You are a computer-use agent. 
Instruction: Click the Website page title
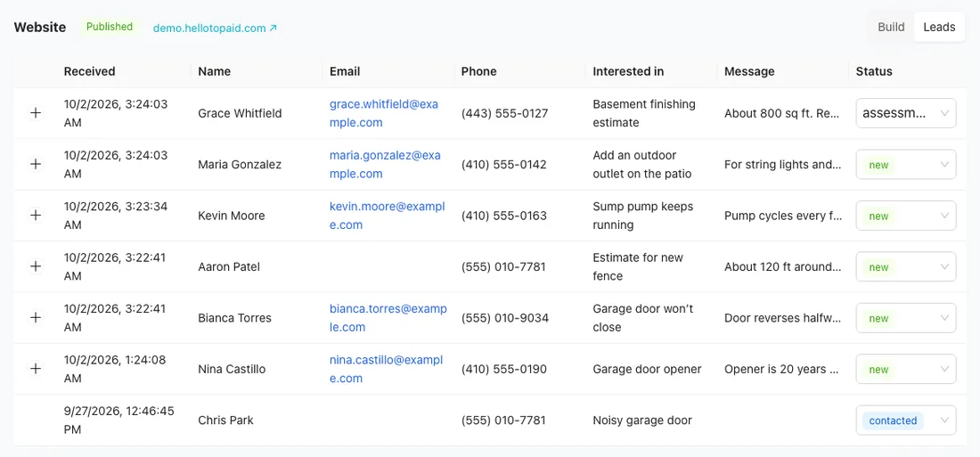[40, 28]
